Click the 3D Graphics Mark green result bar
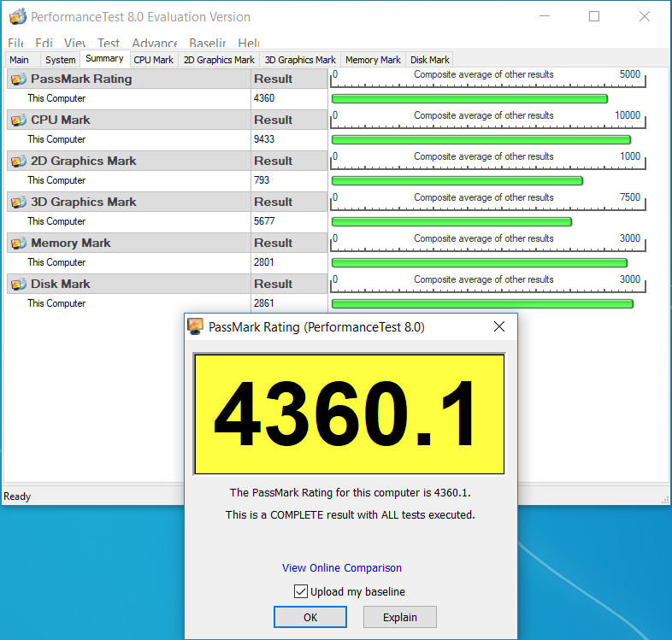The width and height of the screenshot is (672, 640). pos(451,222)
